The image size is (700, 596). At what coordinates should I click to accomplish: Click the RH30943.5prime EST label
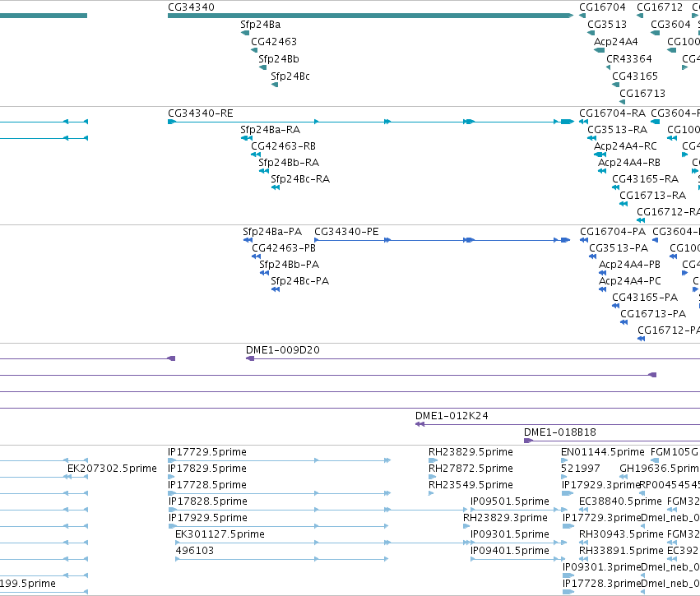point(621,535)
